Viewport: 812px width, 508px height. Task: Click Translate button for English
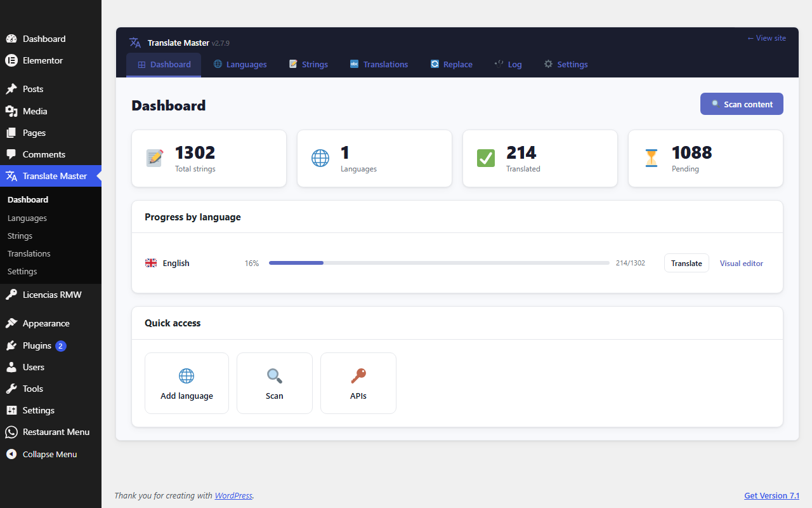(x=686, y=263)
